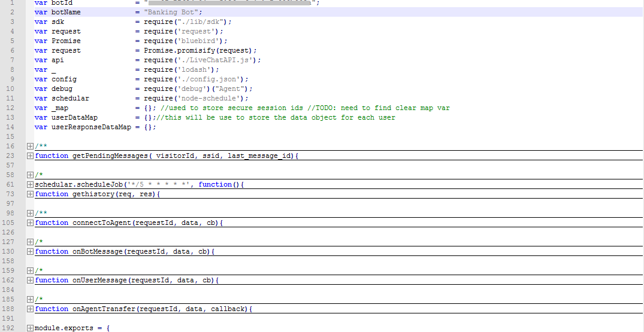Unfold the gethistory function
The height and width of the screenshot is (332, 644).
pyautogui.click(x=30, y=194)
